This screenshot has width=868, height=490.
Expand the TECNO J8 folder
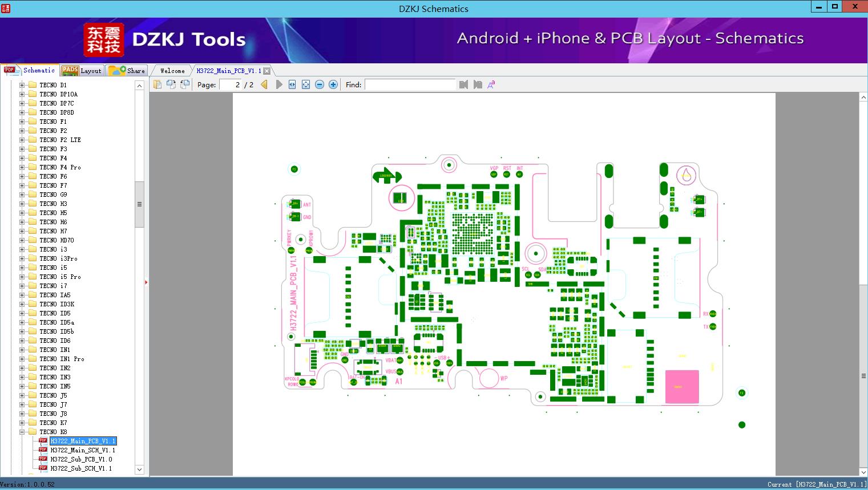(22, 414)
